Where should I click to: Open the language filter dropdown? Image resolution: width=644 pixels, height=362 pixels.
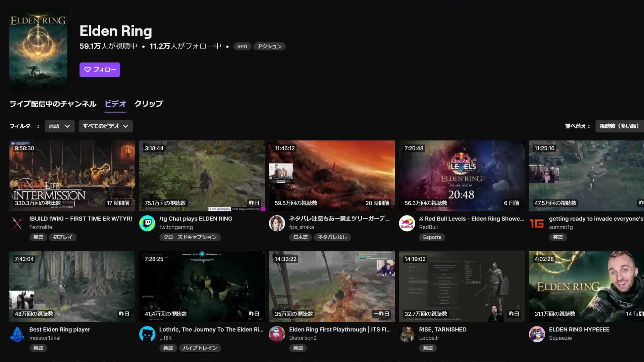pyautogui.click(x=59, y=126)
